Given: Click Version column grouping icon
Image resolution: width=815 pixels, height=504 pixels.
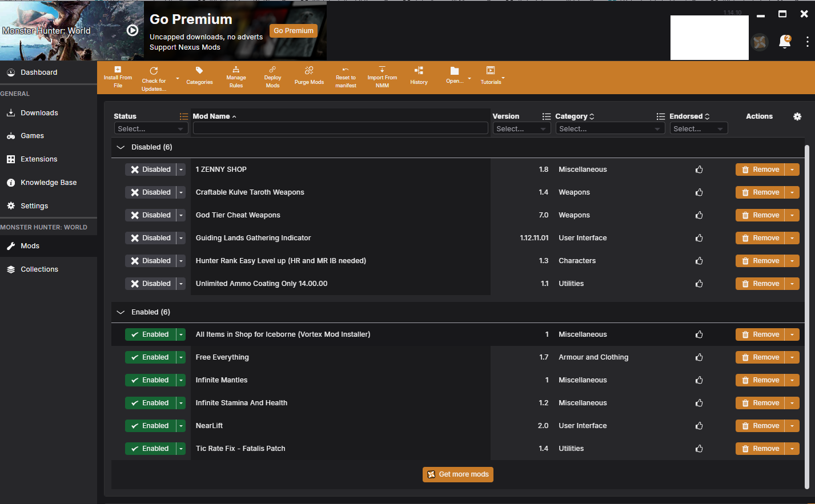Looking at the screenshot, I should [547, 116].
